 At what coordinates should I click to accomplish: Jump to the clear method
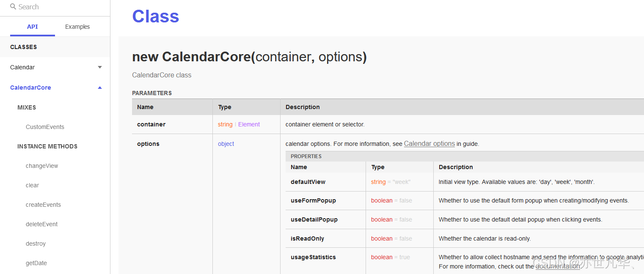[32, 185]
